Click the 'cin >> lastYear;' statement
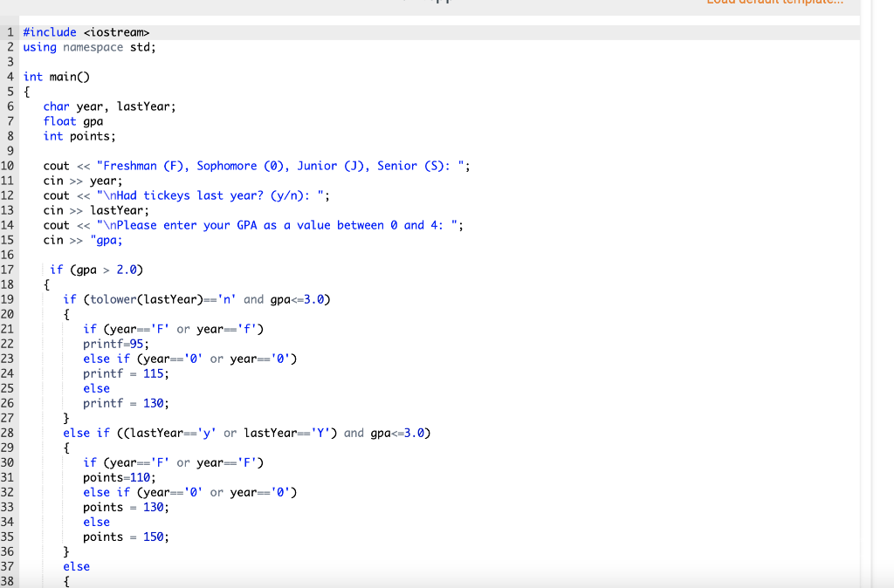894x588 pixels. (x=96, y=210)
